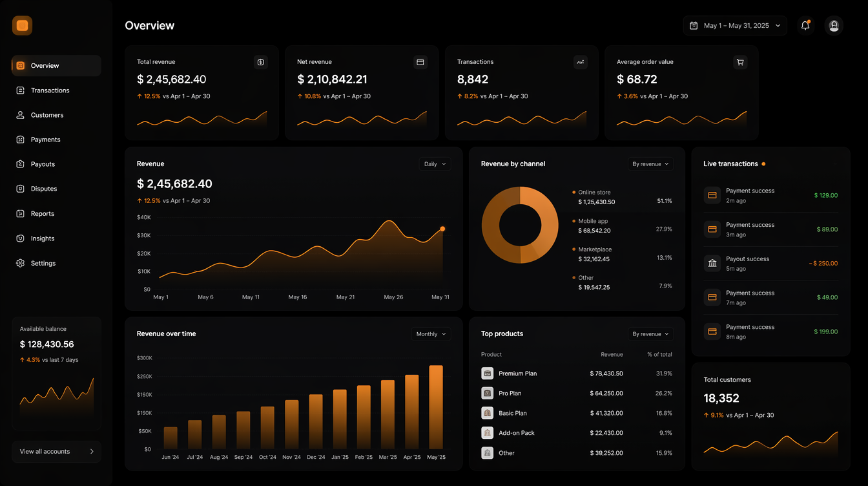Click the Premium Plan product icon
This screenshot has width=868, height=486.
(488, 374)
